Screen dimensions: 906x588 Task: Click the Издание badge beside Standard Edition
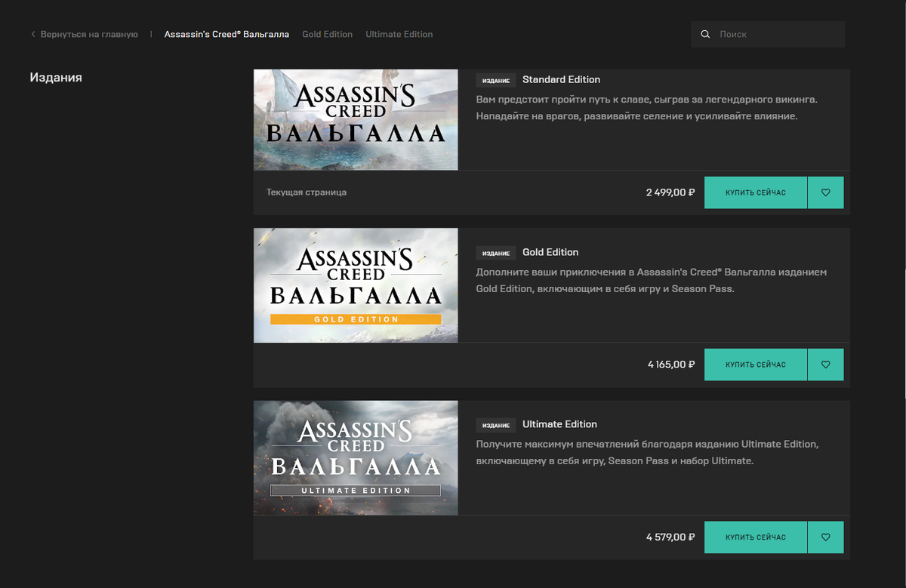pos(496,80)
